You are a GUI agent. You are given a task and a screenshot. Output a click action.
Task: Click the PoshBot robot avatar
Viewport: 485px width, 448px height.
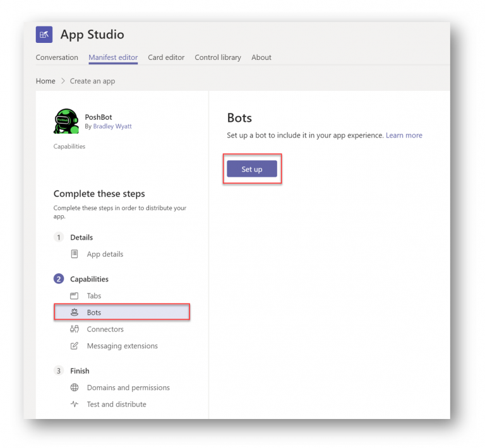coord(66,121)
